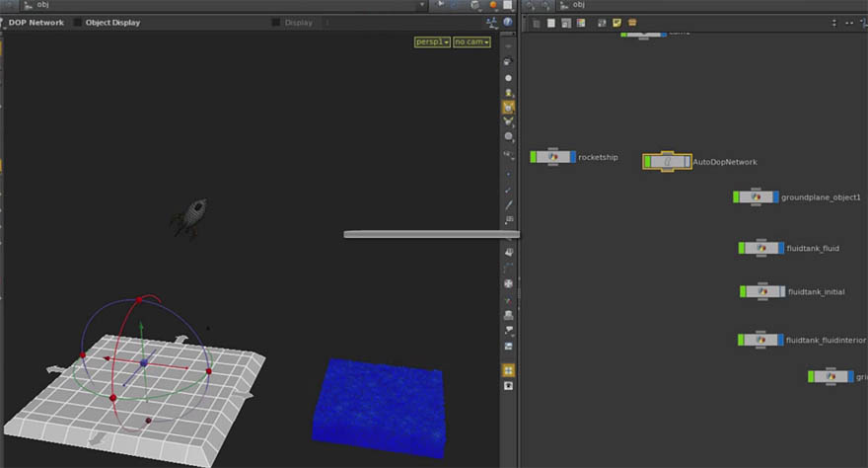Click the network layout icon beside help

[491, 22]
